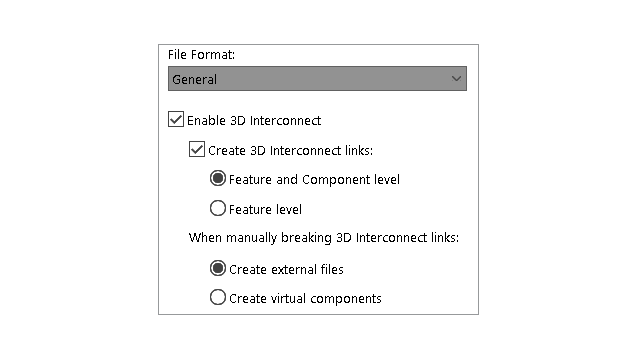Click the filled dot of Create external files option
The height and width of the screenshot is (360, 638).
(218, 268)
